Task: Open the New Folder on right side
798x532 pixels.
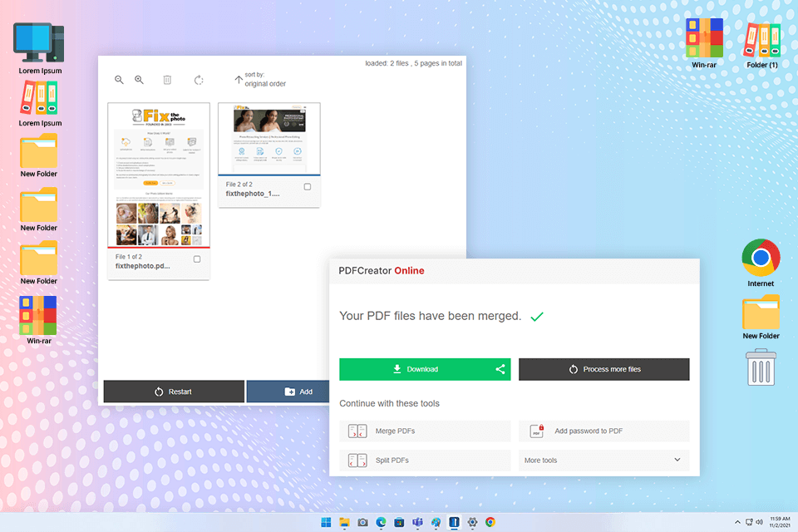Action: [761, 318]
